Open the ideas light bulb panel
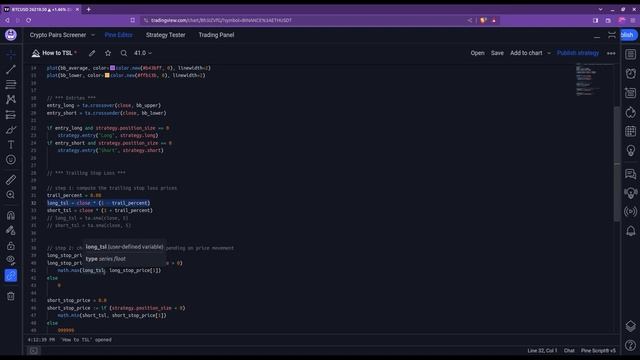The height and width of the screenshot is (360, 640). 631,151
